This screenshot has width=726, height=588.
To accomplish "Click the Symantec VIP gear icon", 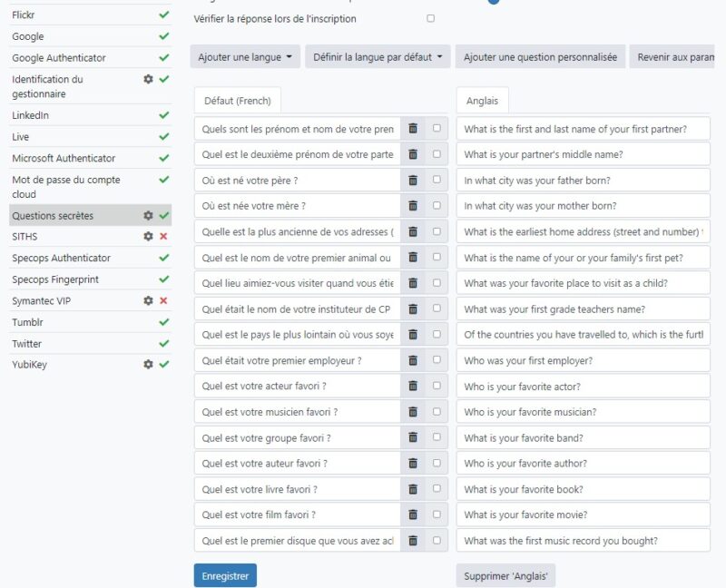I will tap(149, 300).
